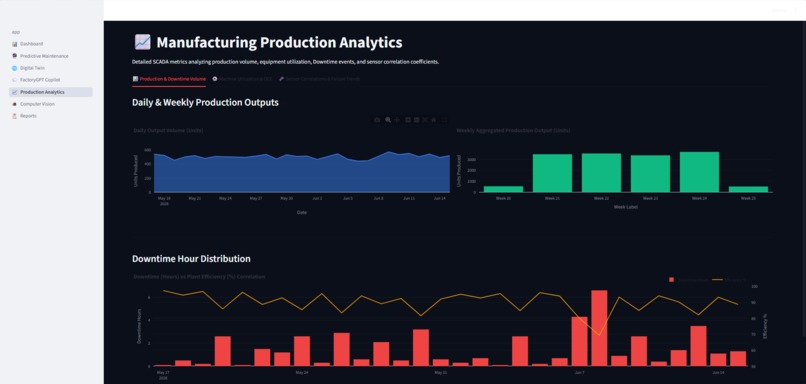Click the Week 21 green bar
The image size is (806, 384).
pyautogui.click(x=552, y=173)
